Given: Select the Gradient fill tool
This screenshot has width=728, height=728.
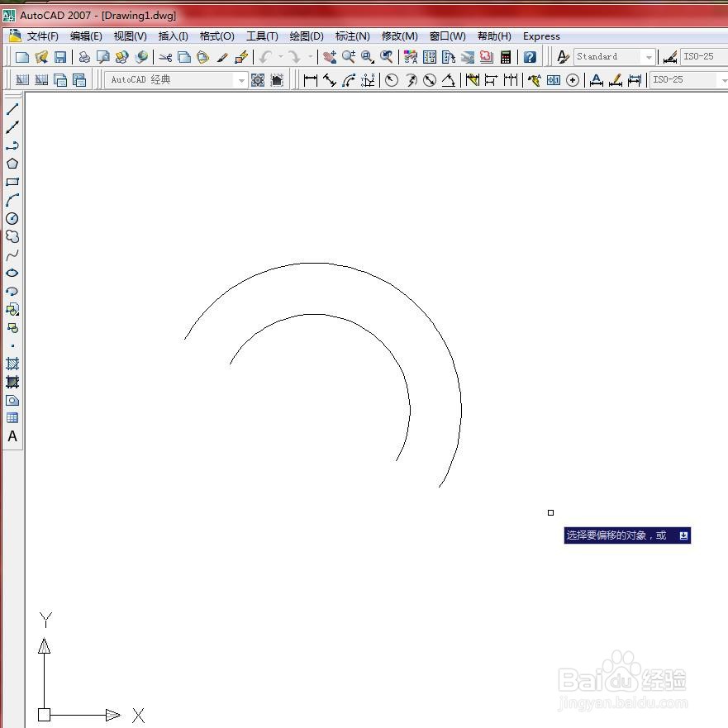Looking at the screenshot, I should pyautogui.click(x=12, y=382).
